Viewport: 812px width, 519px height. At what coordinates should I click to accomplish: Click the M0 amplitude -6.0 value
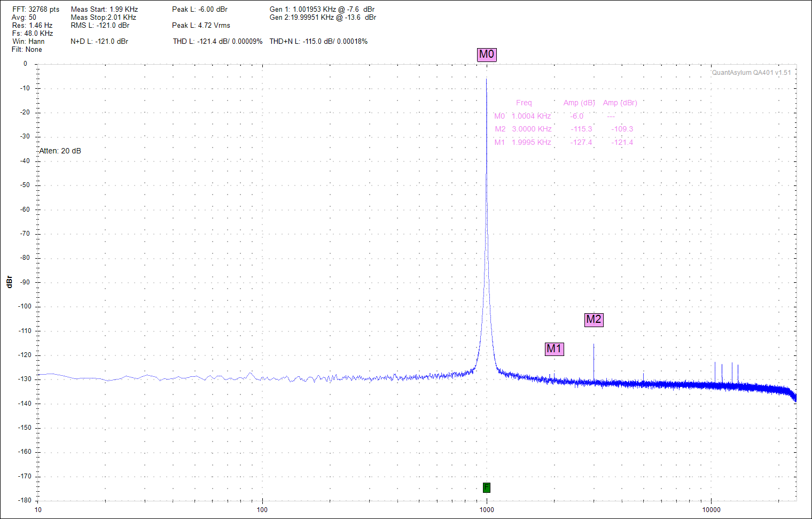pos(577,116)
